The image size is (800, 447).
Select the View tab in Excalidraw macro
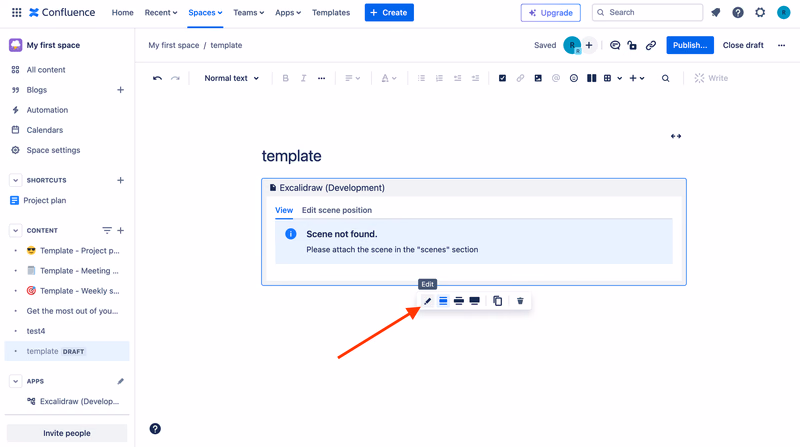click(x=284, y=210)
